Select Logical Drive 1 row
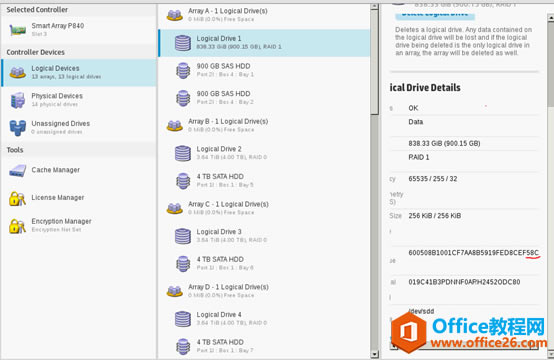The width and height of the screenshot is (554, 360). coord(264,43)
